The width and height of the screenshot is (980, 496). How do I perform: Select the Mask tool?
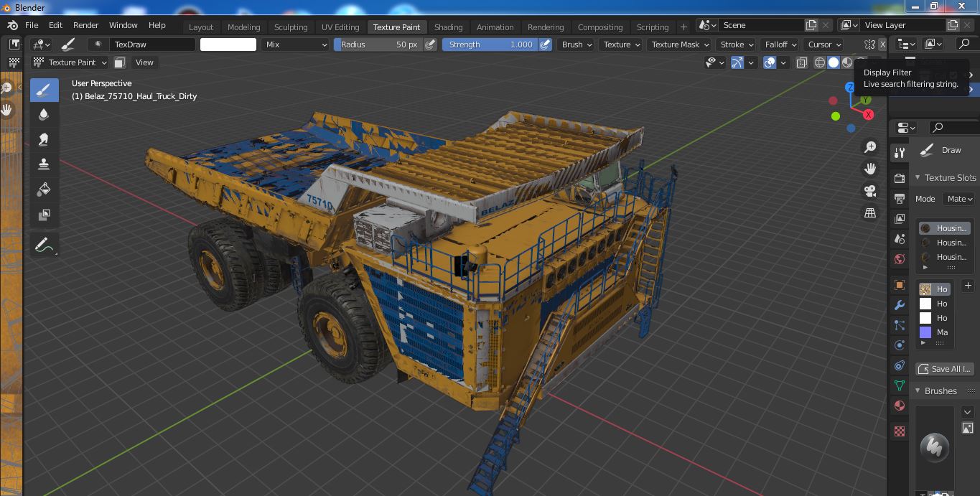pyautogui.click(x=44, y=215)
